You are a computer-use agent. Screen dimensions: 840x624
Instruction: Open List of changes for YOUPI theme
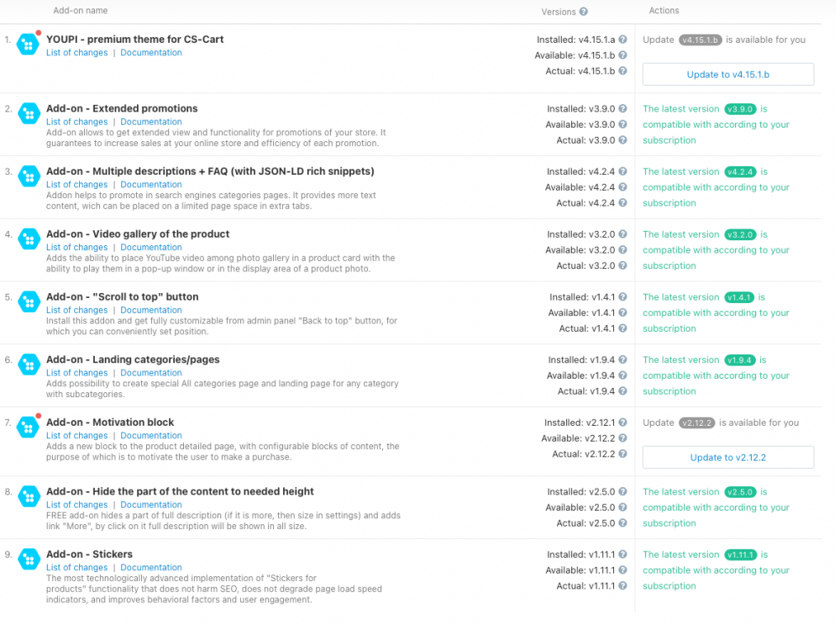76,53
